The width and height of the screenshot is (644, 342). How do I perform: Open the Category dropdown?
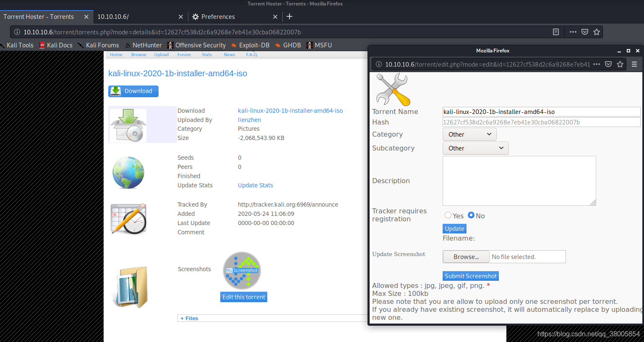pos(469,135)
